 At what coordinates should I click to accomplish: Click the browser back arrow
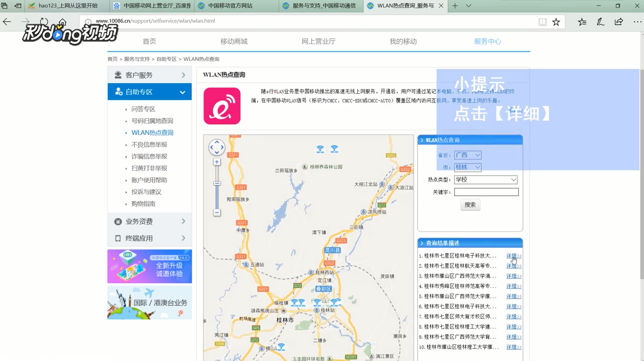pyautogui.click(x=7, y=22)
